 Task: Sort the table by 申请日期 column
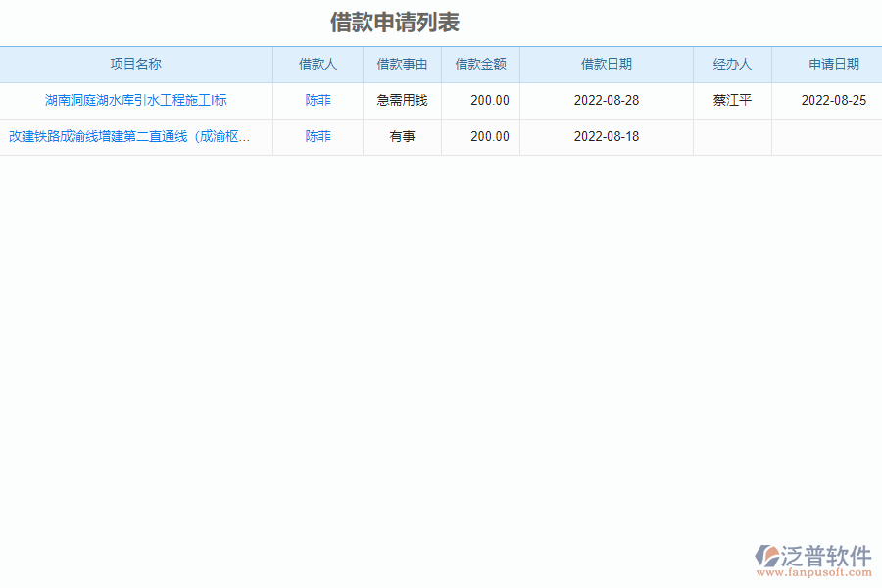coord(827,64)
